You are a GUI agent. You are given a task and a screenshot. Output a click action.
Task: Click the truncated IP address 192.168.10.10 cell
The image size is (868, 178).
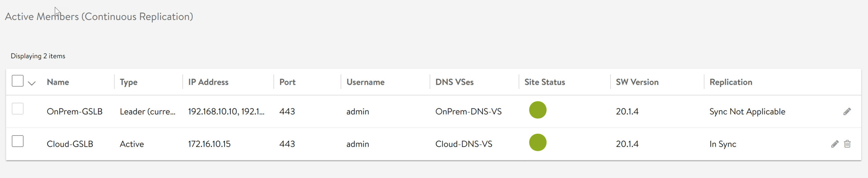tap(226, 112)
